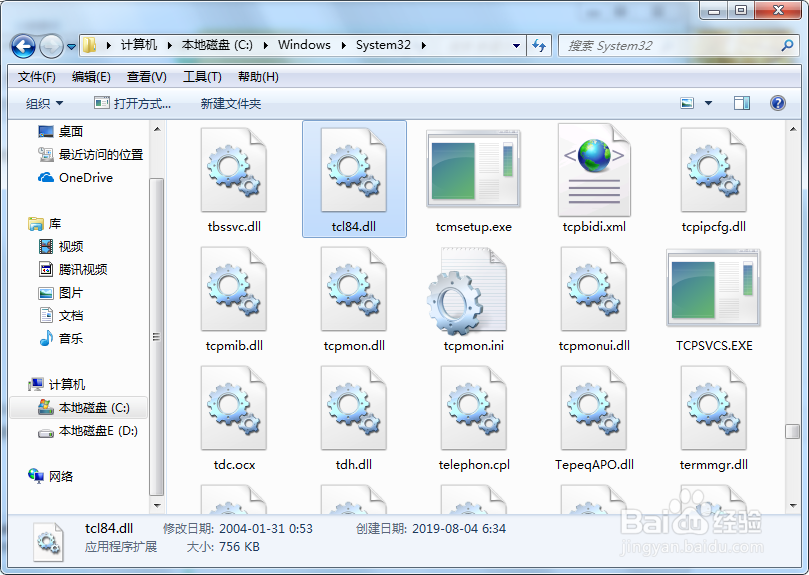The height and width of the screenshot is (575, 809).
Task: Click the 新建文件夹 button
Action: click(x=231, y=104)
